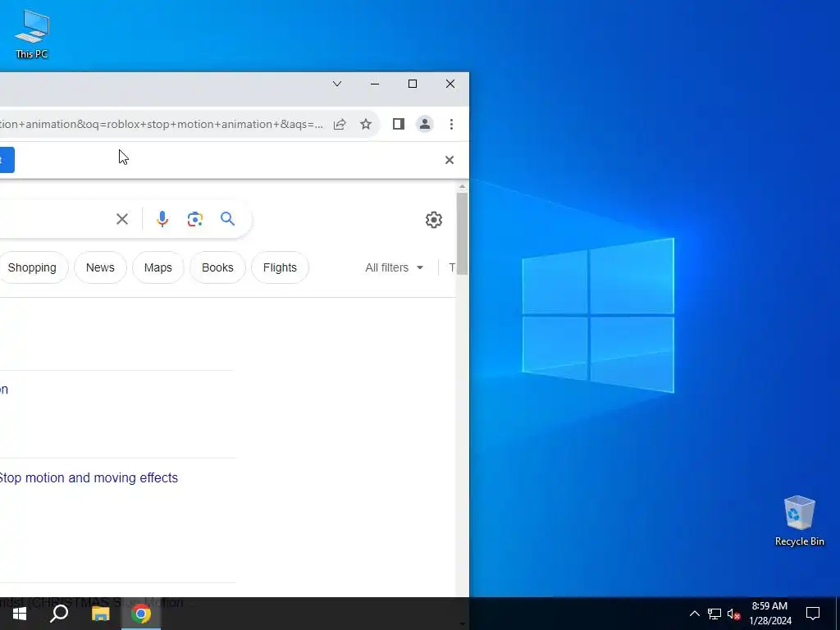Open taskbar search magnifier
The width and height of the screenshot is (840, 630).
59,614
